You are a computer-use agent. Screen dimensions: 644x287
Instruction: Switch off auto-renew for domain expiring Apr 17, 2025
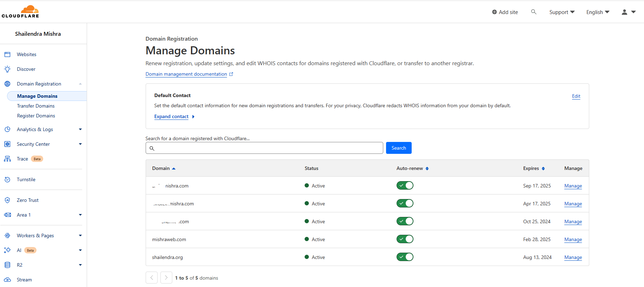click(405, 203)
